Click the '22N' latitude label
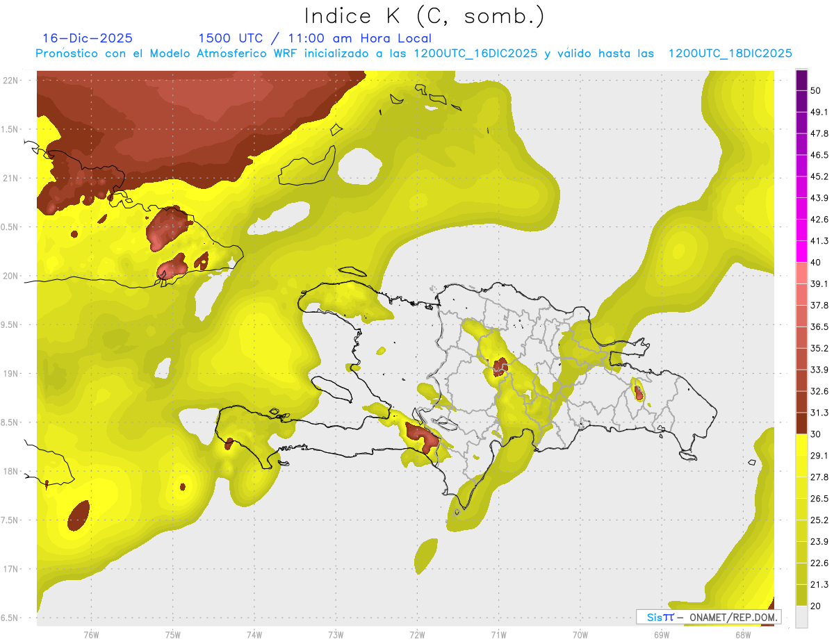Image resolution: width=834 pixels, height=644 pixels. pyautogui.click(x=11, y=80)
